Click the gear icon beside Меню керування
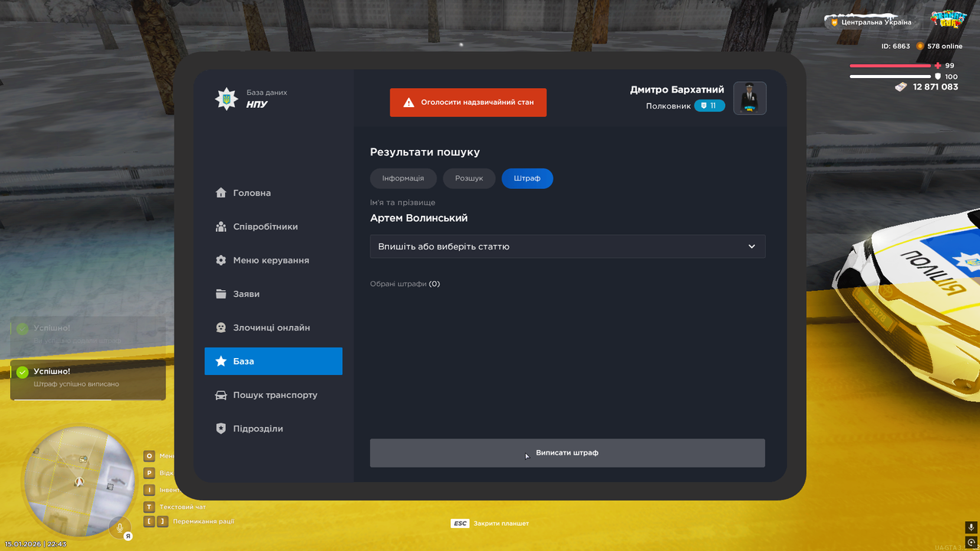 click(x=220, y=260)
